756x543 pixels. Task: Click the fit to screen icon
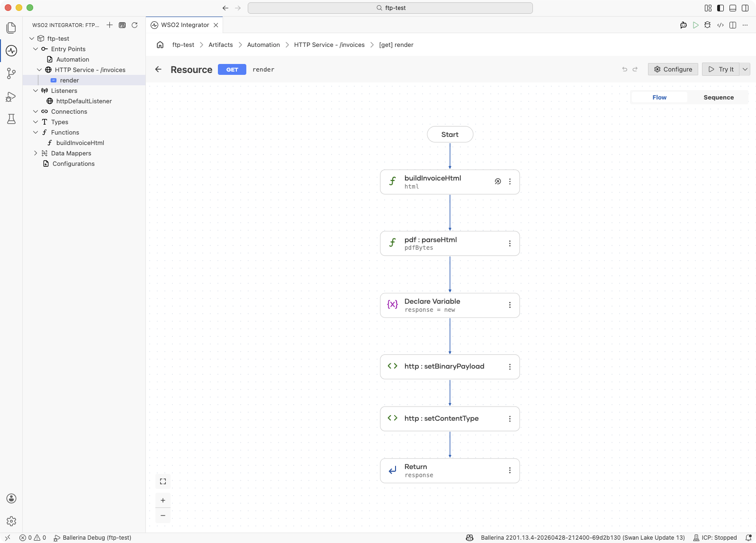163,481
